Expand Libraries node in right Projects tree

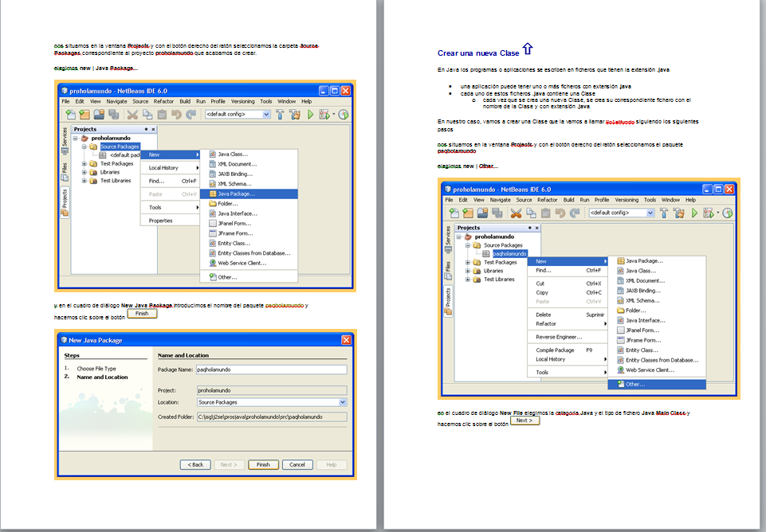point(468,271)
